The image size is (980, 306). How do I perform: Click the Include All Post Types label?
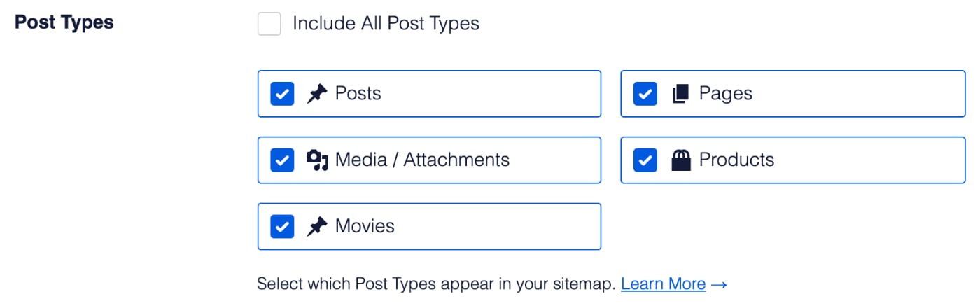[x=386, y=24]
